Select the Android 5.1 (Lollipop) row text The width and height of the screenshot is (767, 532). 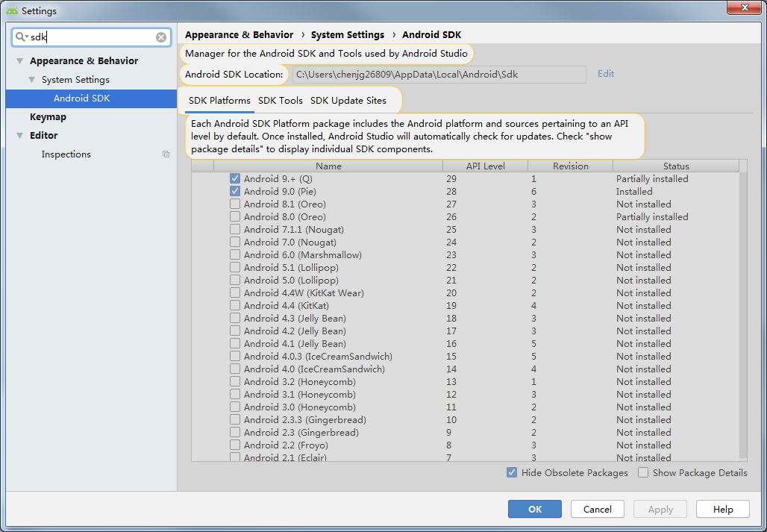pyautogui.click(x=291, y=267)
